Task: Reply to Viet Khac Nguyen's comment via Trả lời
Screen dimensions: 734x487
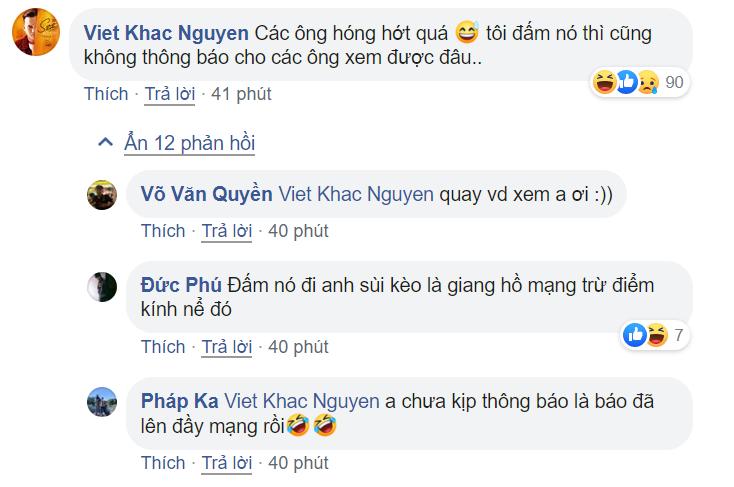Action: (169, 94)
